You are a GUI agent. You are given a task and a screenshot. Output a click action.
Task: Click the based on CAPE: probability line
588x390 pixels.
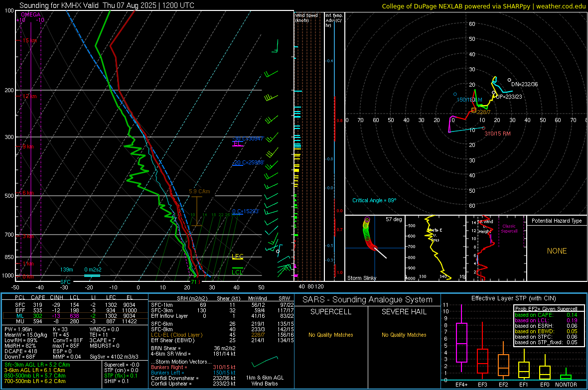(x=546, y=315)
